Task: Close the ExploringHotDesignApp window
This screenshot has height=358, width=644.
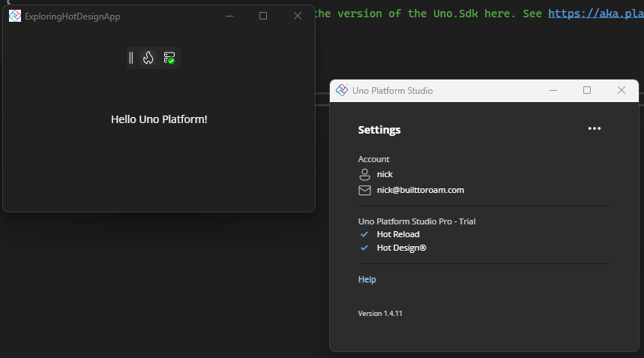Action: click(298, 16)
